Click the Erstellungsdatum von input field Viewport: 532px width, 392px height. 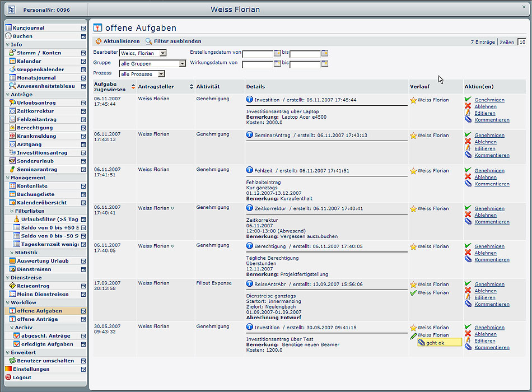point(258,54)
